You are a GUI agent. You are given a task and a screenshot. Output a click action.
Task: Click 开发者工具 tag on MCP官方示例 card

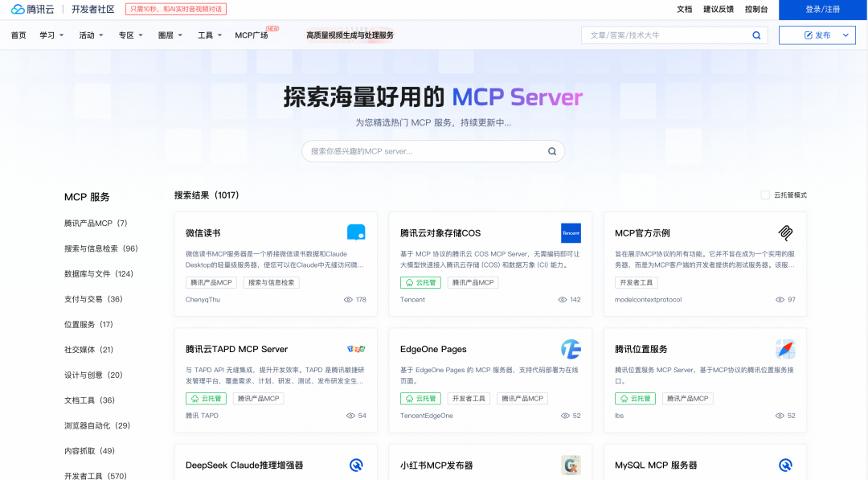tap(636, 282)
